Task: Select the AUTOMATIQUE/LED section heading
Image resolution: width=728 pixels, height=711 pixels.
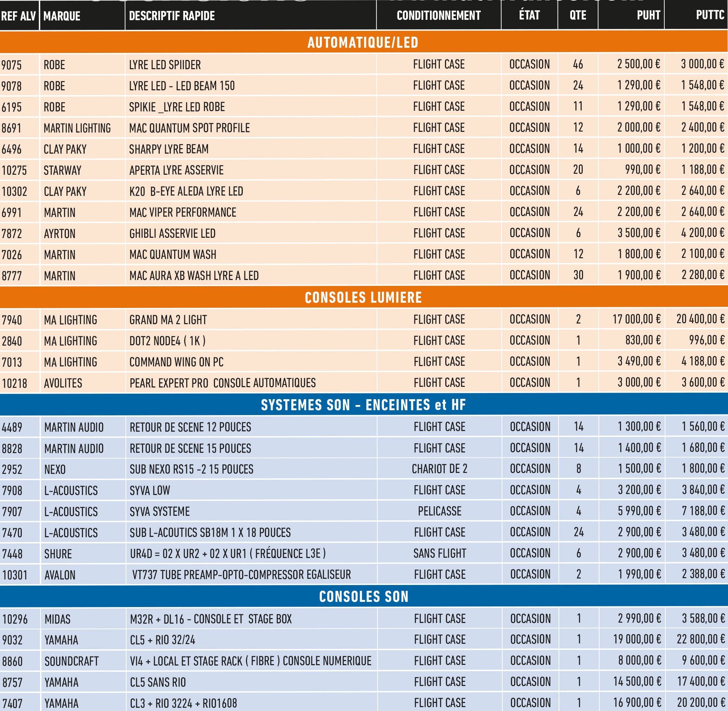Action: [x=363, y=42]
